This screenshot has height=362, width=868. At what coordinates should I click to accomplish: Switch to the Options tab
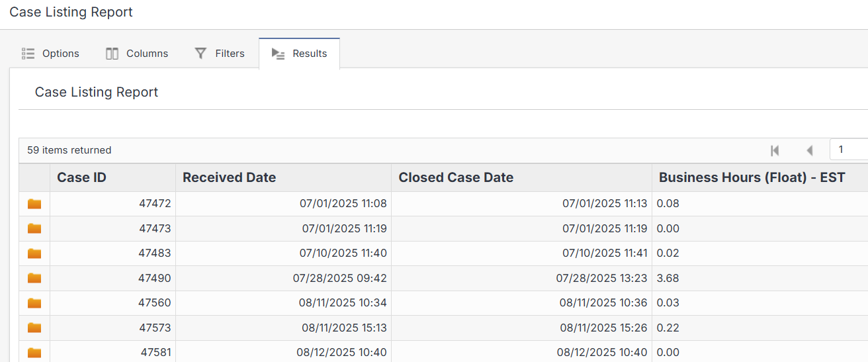pos(50,54)
